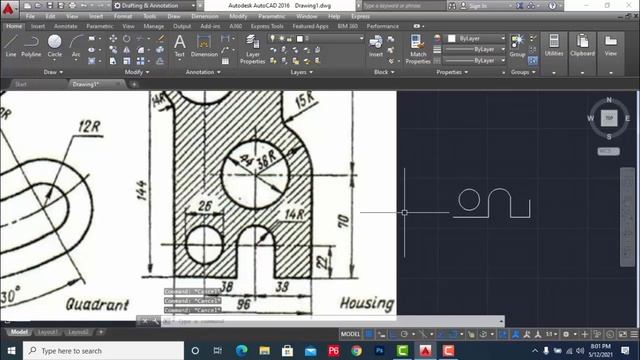Activate the Move tool in Modify panel
The image size is (640, 360).
[113, 38]
